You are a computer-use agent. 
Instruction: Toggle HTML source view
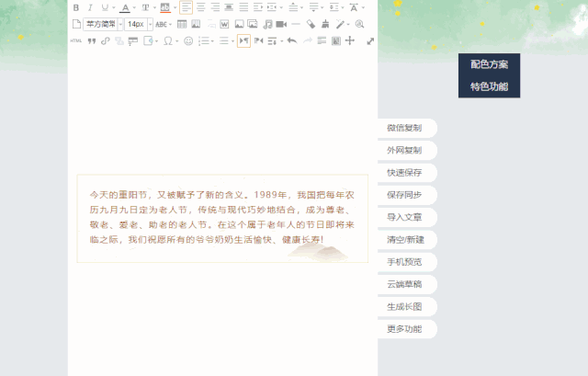coord(75,40)
